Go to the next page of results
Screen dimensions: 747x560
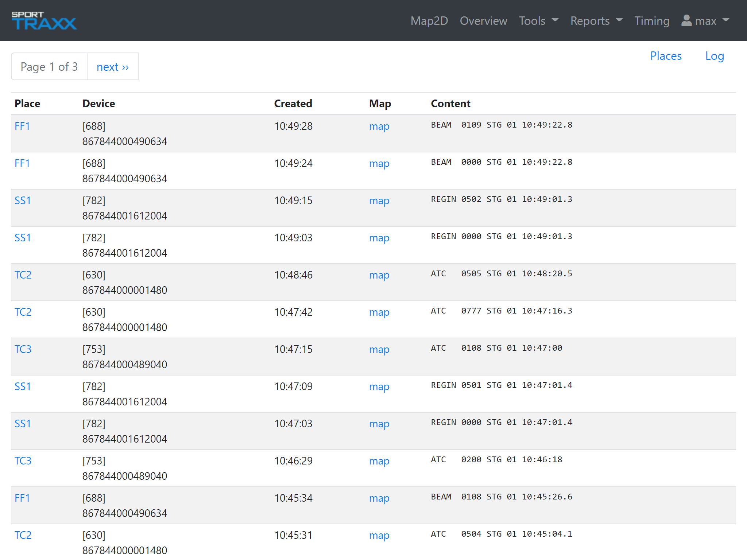pos(112,66)
